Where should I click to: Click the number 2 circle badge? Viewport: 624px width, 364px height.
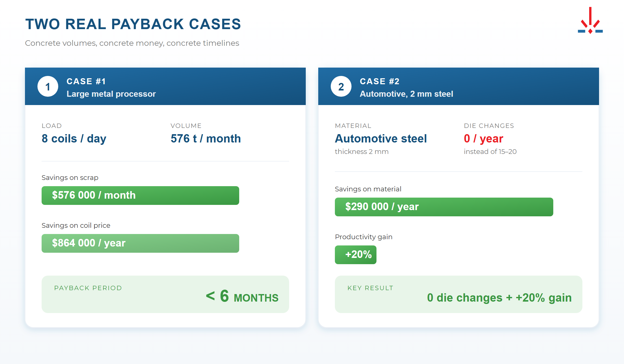(x=341, y=86)
